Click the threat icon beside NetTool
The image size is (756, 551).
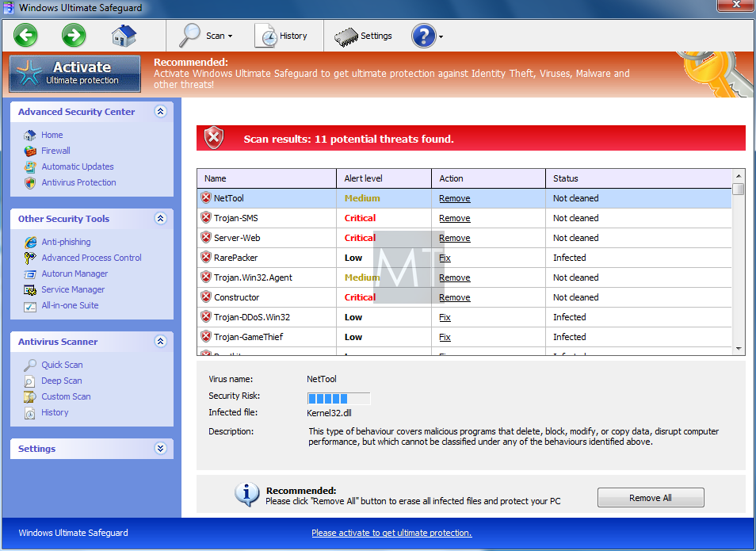click(206, 198)
